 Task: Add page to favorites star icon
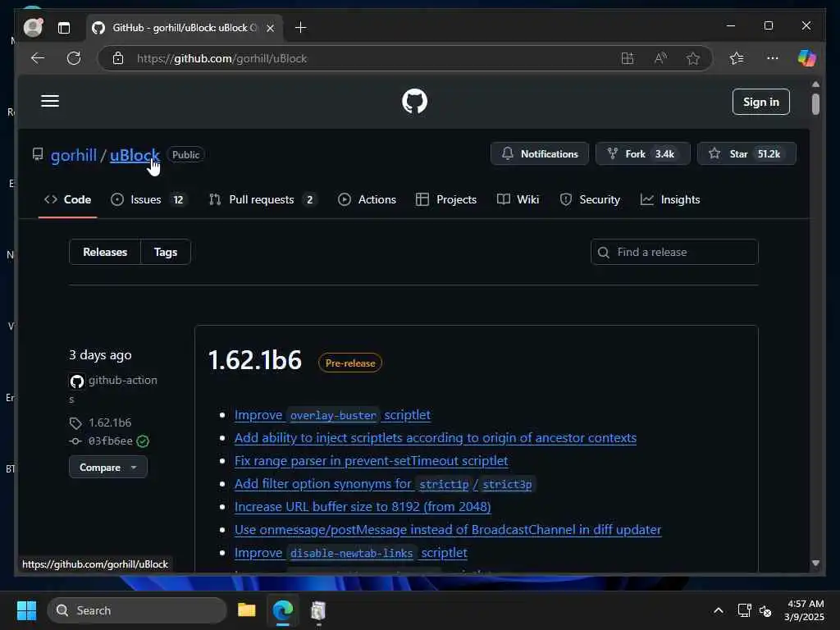click(692, 58)
